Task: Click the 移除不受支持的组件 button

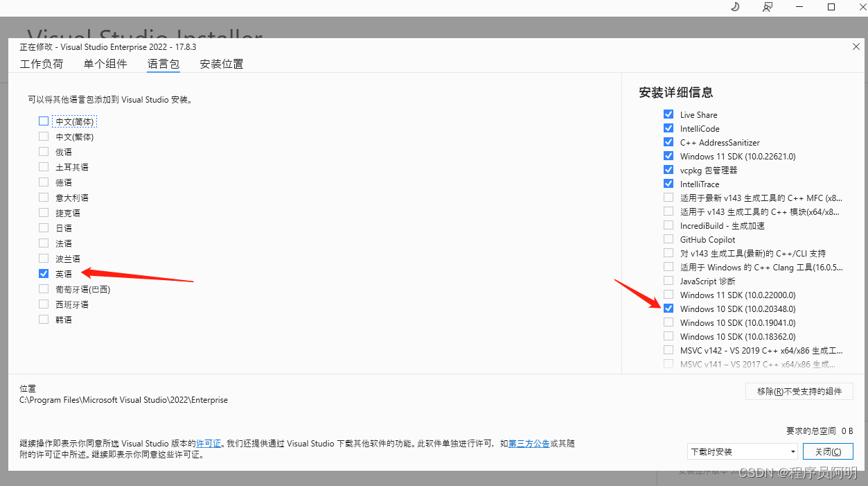Action: pos(799,392)
